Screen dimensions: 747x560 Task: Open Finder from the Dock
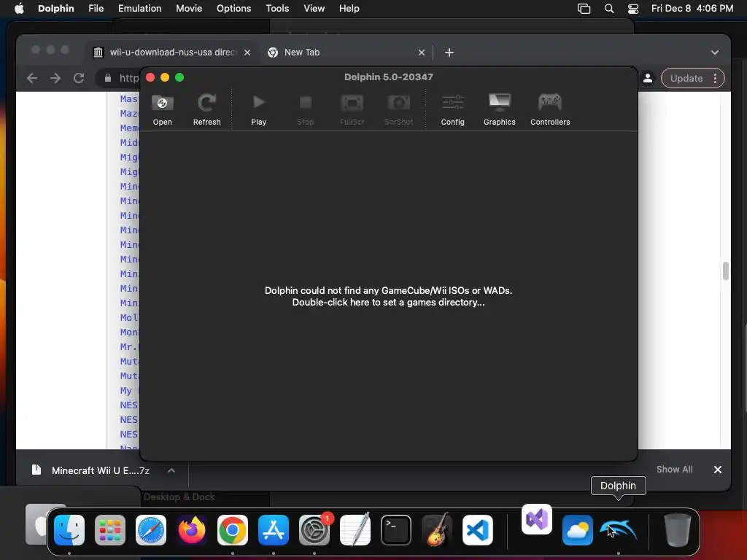[x=69, y=530]
